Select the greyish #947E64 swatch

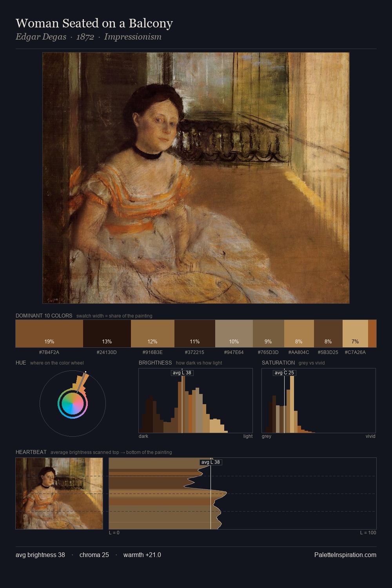pos(234,334)
